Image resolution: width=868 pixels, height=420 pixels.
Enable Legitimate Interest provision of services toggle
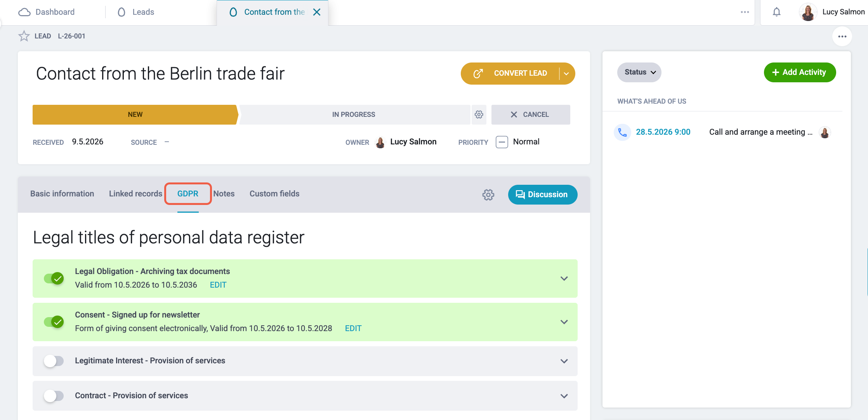point(54,361)
